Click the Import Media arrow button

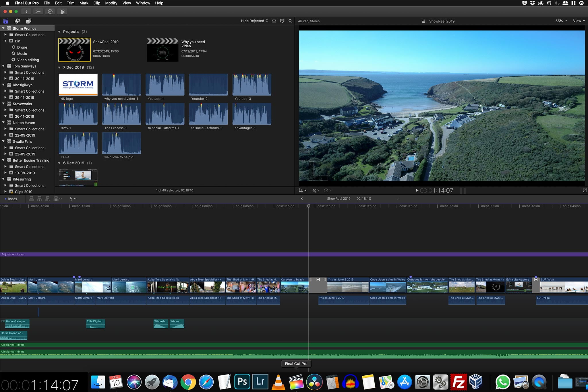[26, 11]
